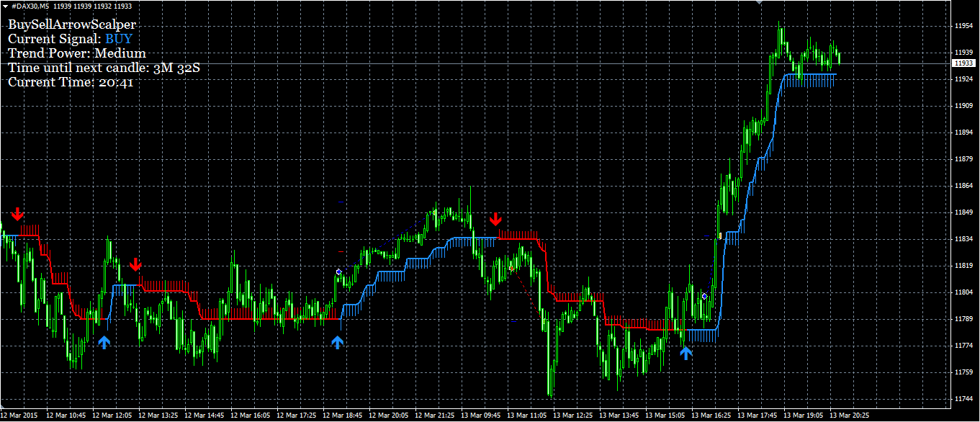Click the 12 Mar 12:05 time label

pyautogui.click(x=112, y=416)
